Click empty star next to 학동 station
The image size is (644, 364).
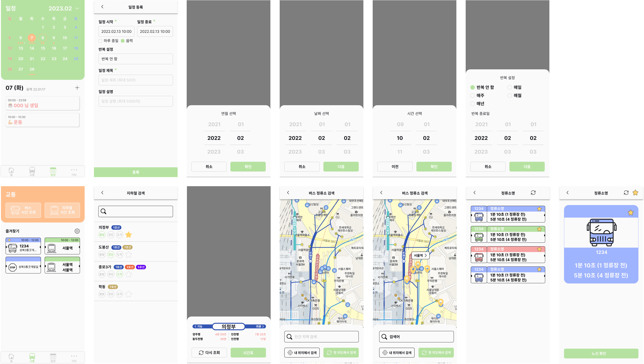pos(129,294)
